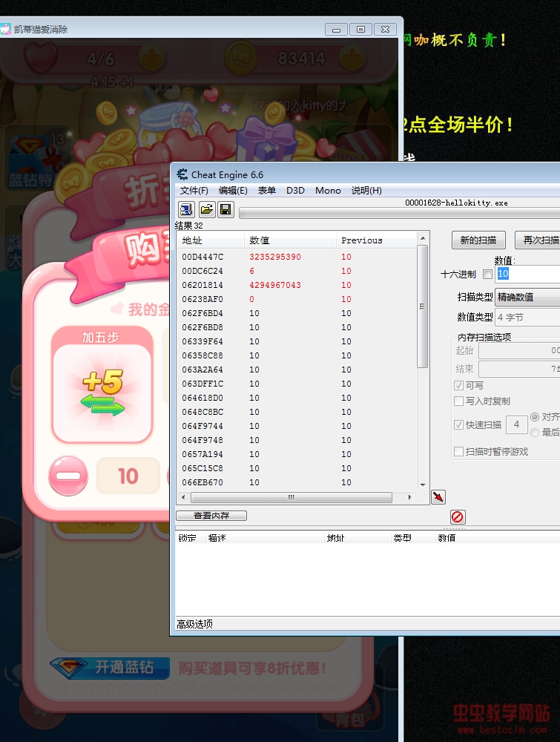
Task: Select address row 06238AF0
Action: tap(297, 299)
